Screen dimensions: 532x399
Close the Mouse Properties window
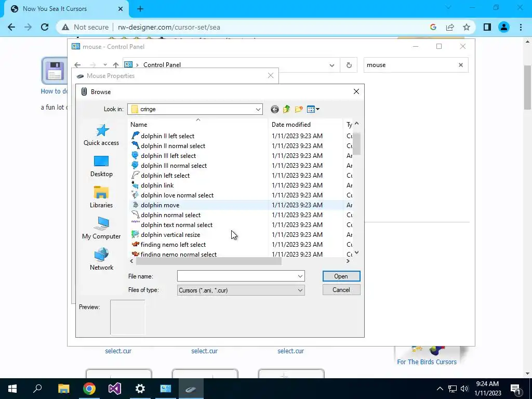click(x=270, y=75)
